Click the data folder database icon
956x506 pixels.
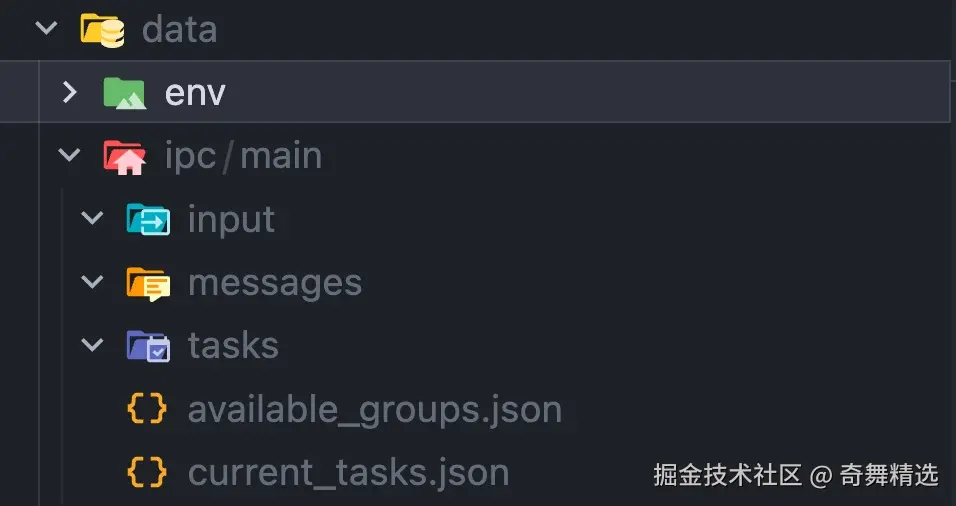tap(103, 30)
